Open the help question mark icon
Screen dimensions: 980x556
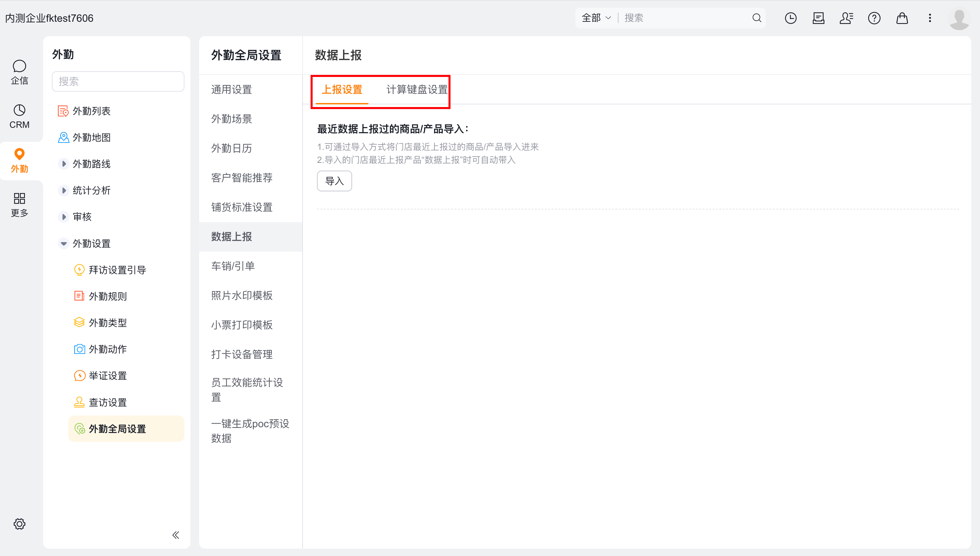[874, 18]
